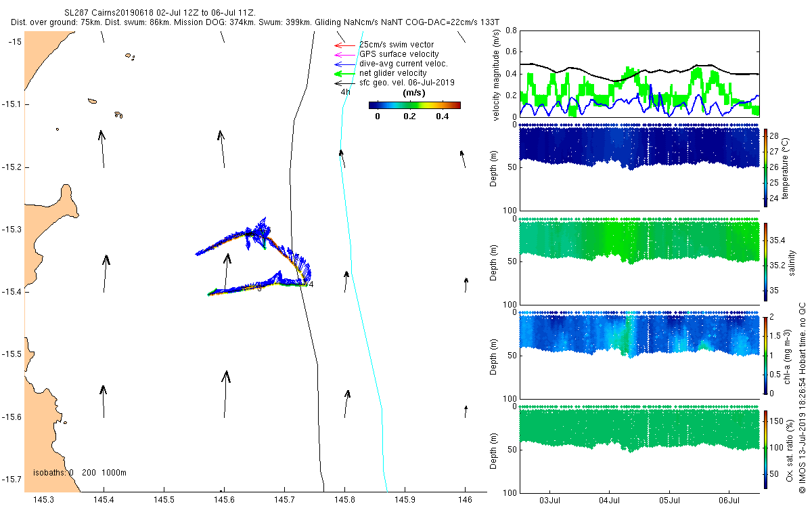Viewport: 812px width, 508px height.
Task: Click the red swim vector legend arrow
Action: point(345,45)
